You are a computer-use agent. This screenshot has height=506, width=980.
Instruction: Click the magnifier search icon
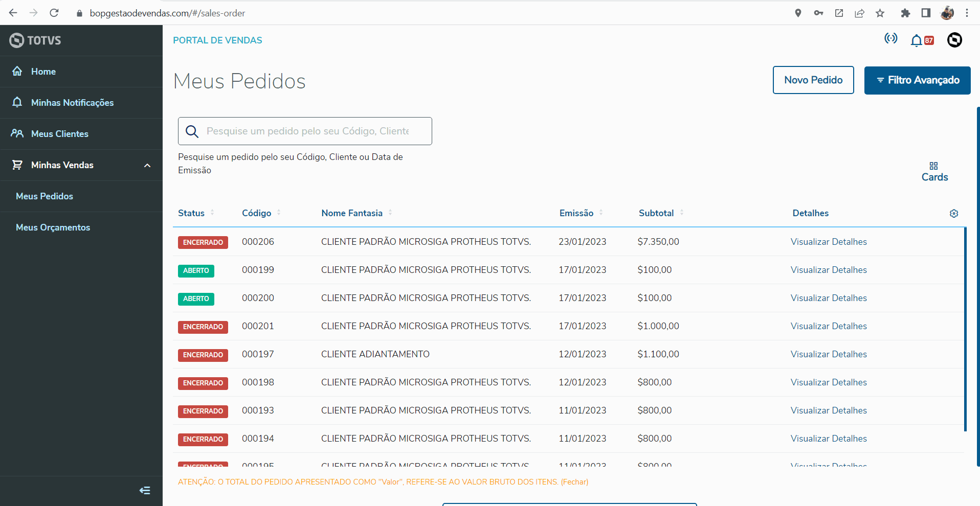click(192, 131)
